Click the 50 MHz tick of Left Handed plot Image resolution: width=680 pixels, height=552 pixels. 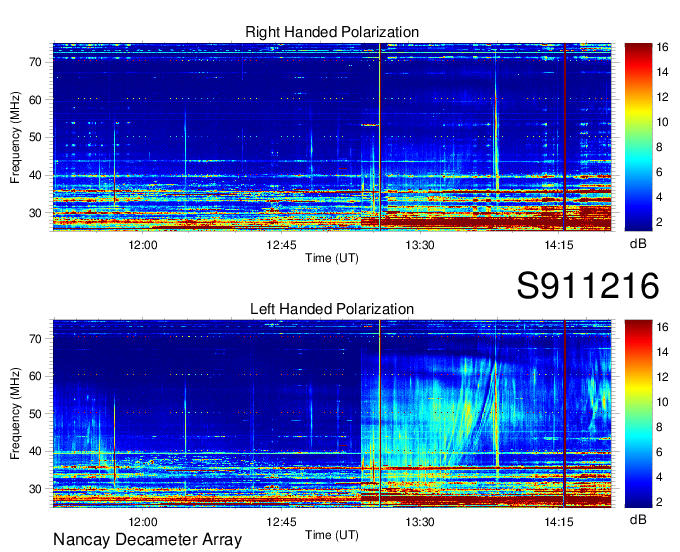(36, 414)
